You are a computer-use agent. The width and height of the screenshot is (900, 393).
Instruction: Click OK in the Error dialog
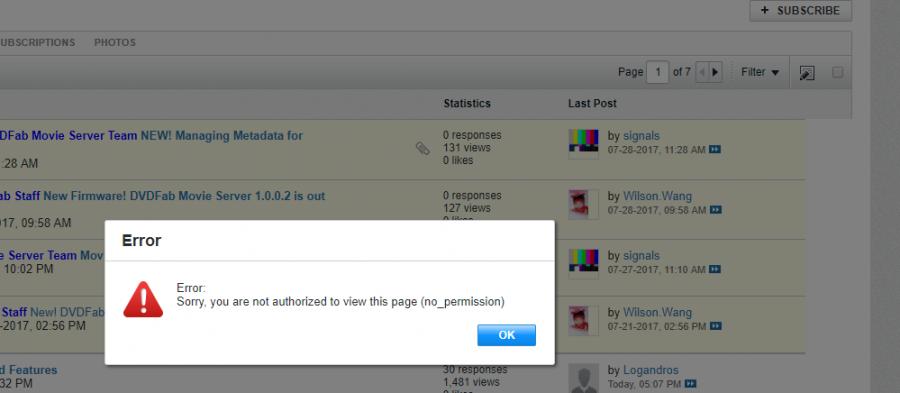pos(506,335)
